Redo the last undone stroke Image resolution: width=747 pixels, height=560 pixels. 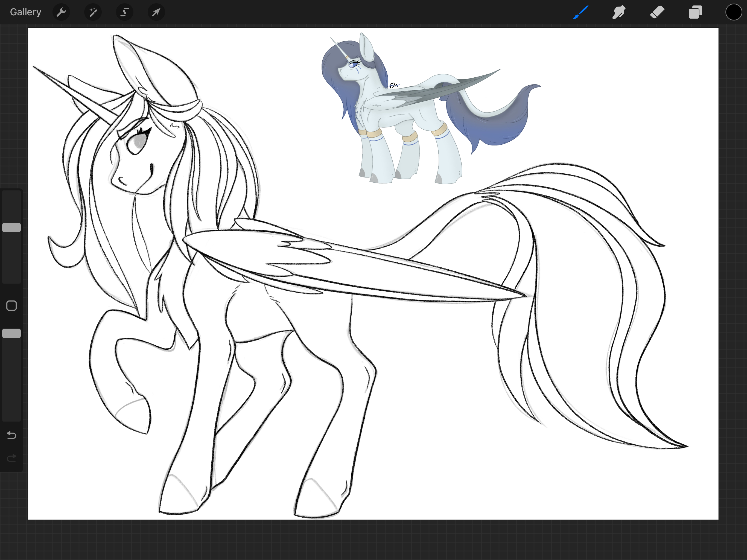click(11, 458)
